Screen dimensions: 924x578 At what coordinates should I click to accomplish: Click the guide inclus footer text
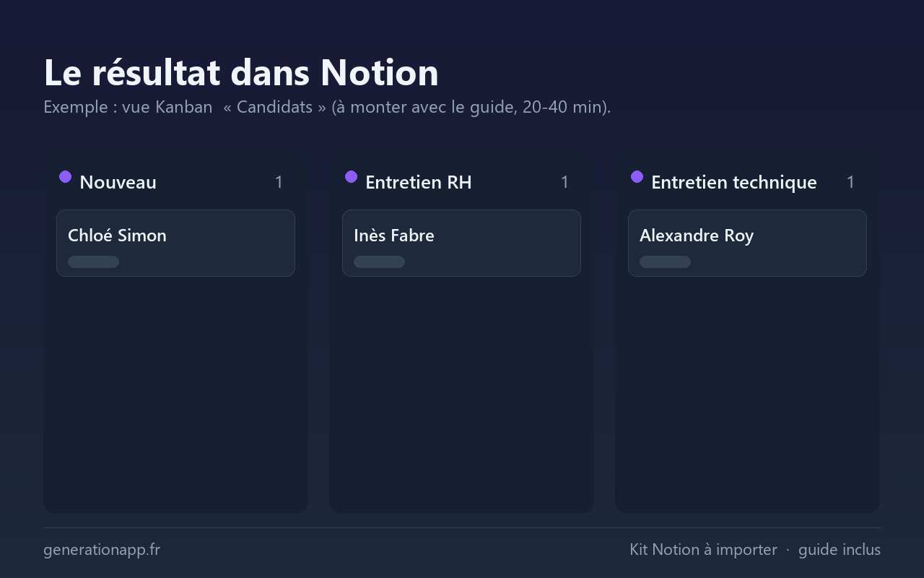click(840, 550)
